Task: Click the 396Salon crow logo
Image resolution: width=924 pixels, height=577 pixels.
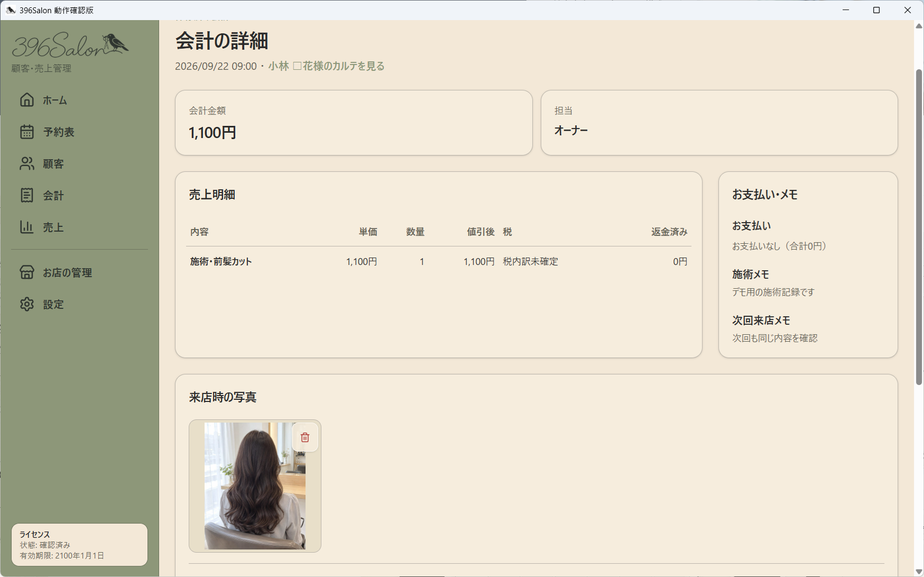Action: 70,45
